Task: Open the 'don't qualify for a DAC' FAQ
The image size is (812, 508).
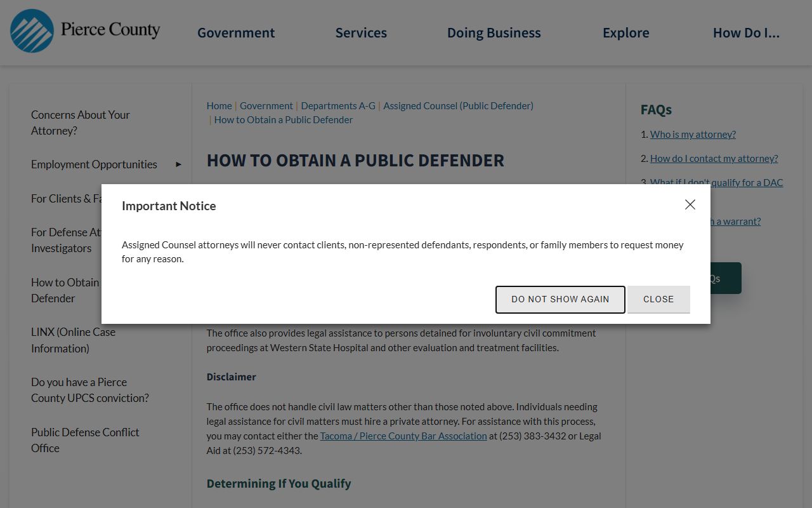Action: click(x=716, y=182)
